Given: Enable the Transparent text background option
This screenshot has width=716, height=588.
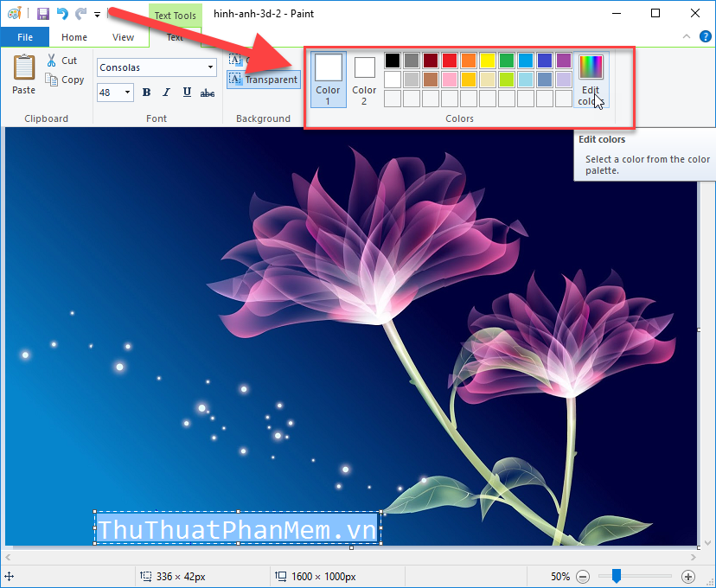Looking at the screenshot, I should click(x=262, y=80).
